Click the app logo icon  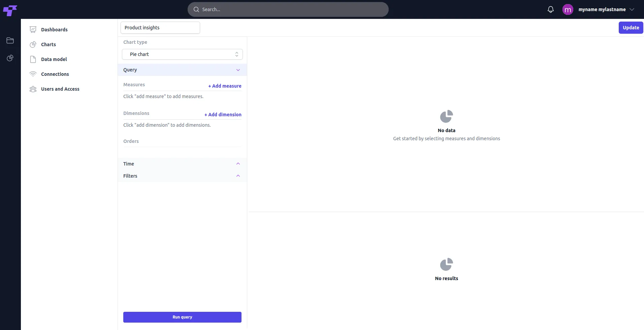pyautogui.click(x=10, y=10)
